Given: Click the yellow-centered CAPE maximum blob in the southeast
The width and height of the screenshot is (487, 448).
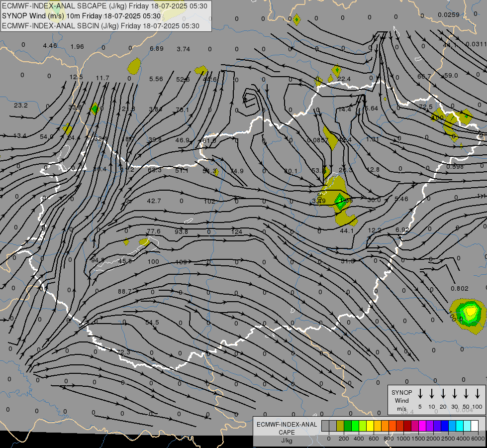Looking at the screenshot, I should point(468,316).
